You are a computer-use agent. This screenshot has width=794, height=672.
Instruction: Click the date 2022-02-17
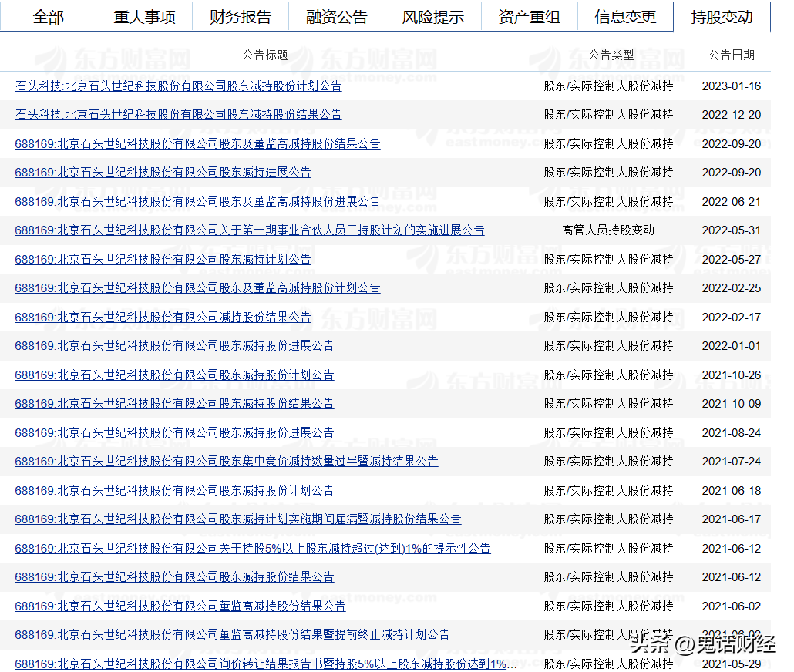pos(732,317)
